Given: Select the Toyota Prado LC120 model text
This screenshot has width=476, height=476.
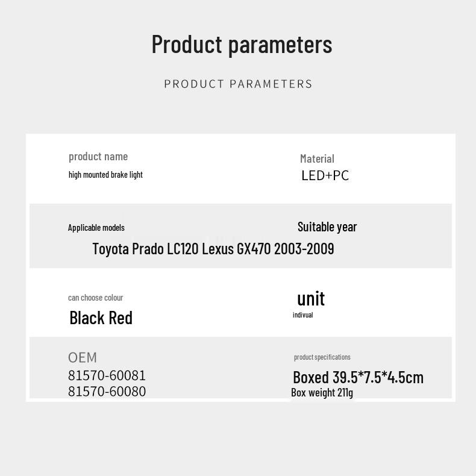Looking at the screenshot, I should (145, 249).
